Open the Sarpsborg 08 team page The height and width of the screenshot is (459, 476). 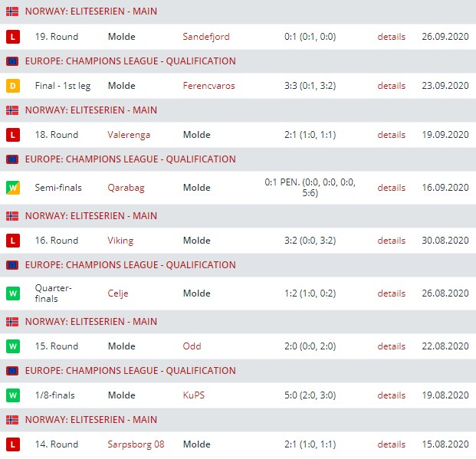(136, 444)
